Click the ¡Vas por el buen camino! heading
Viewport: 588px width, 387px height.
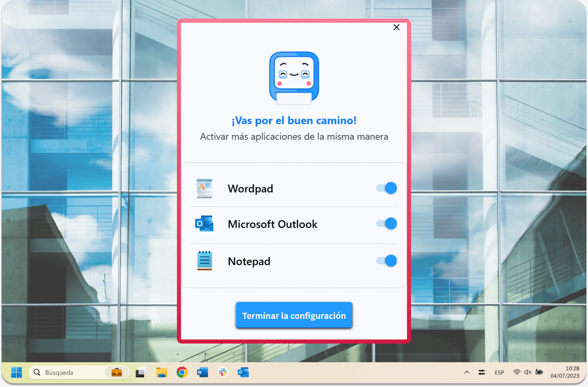pyautogui.click(x=294, y=121)
